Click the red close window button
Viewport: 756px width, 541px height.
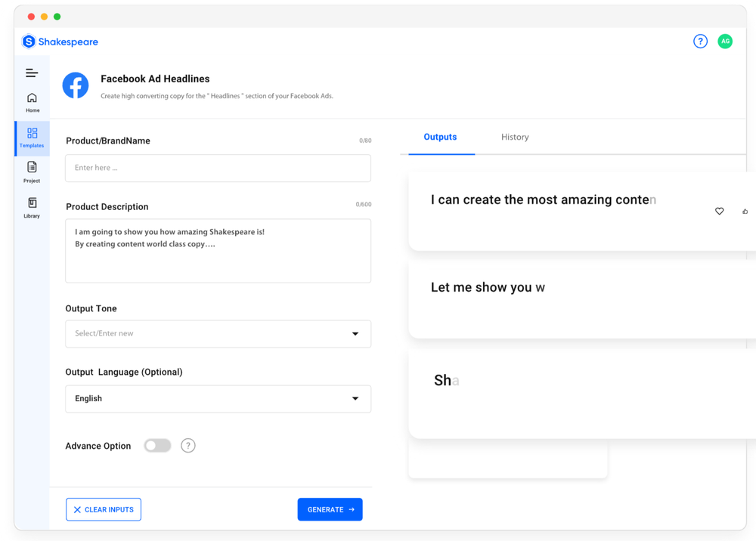pos(31,17)
